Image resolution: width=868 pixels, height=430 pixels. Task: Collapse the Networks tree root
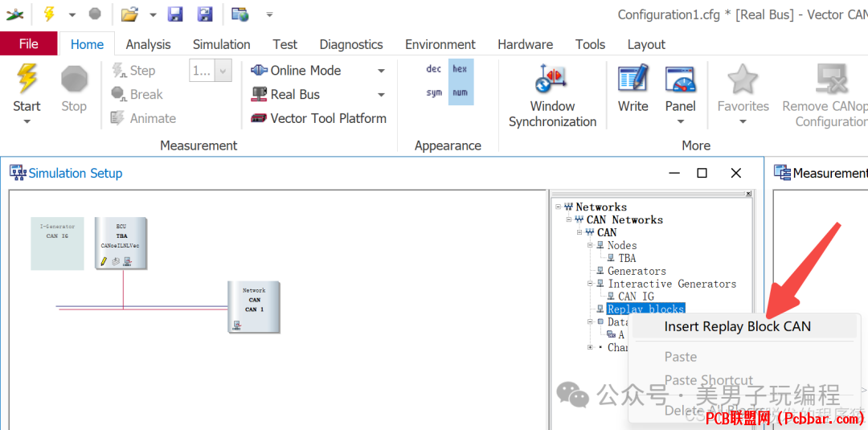coord(558,207)
